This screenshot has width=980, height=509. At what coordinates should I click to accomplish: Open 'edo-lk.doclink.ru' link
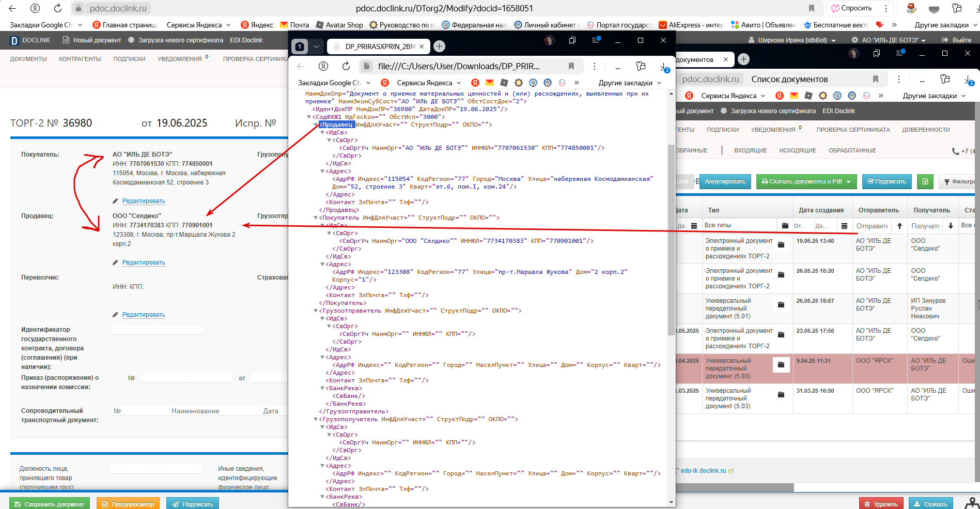click(x=703, y=471)
